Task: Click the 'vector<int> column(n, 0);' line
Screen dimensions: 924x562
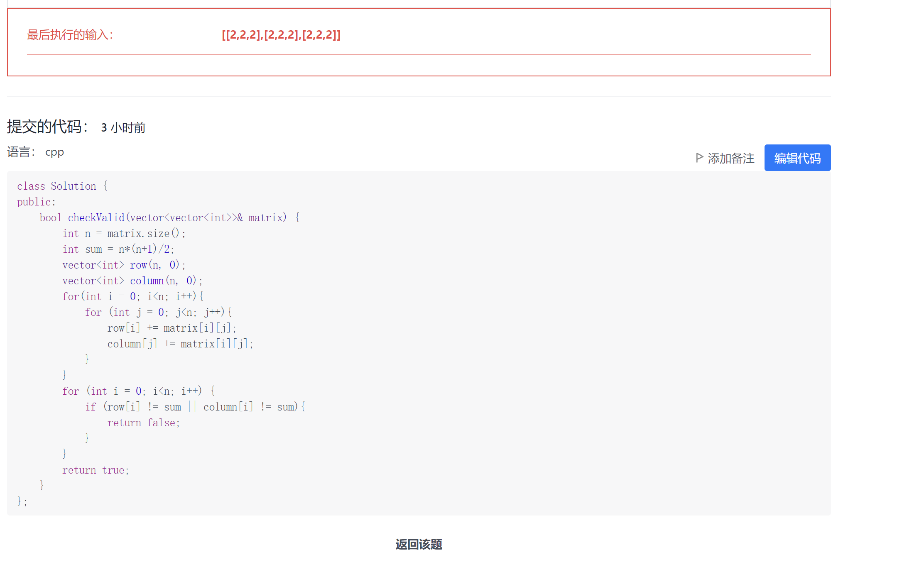Action: tap(132, 281)
